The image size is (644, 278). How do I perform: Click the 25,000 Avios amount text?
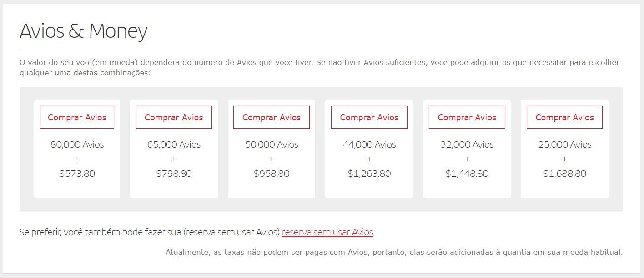click(x=564, y=144)
